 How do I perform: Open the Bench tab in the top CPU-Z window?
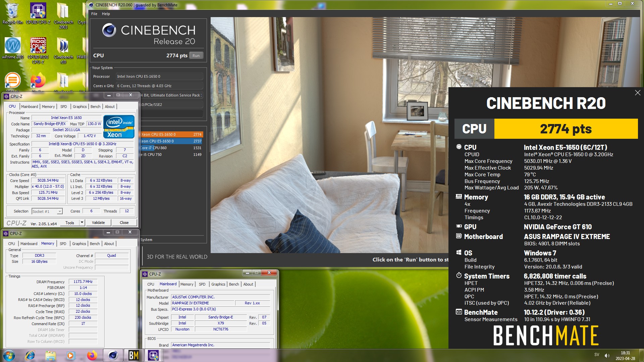click(96, 107)
